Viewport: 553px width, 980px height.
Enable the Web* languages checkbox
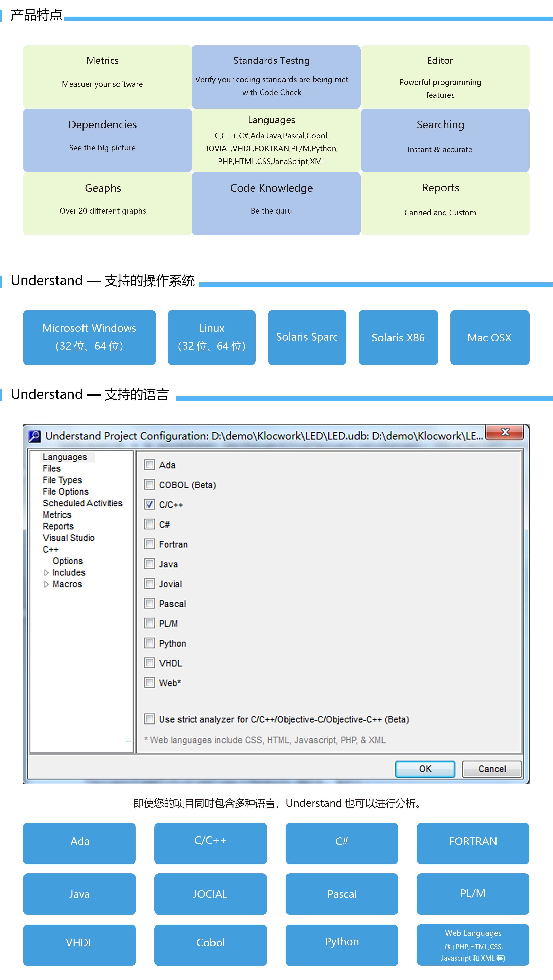click(149, 683)
